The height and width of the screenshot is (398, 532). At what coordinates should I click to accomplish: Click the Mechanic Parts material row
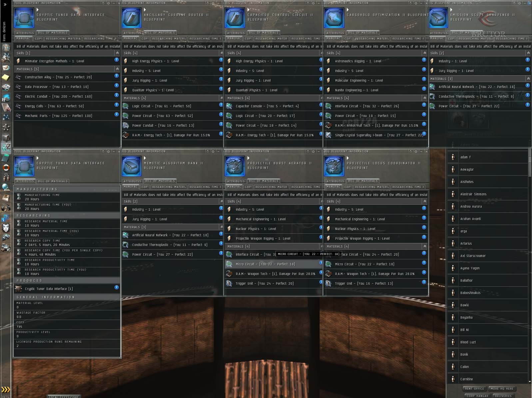(x=67, y=116)
